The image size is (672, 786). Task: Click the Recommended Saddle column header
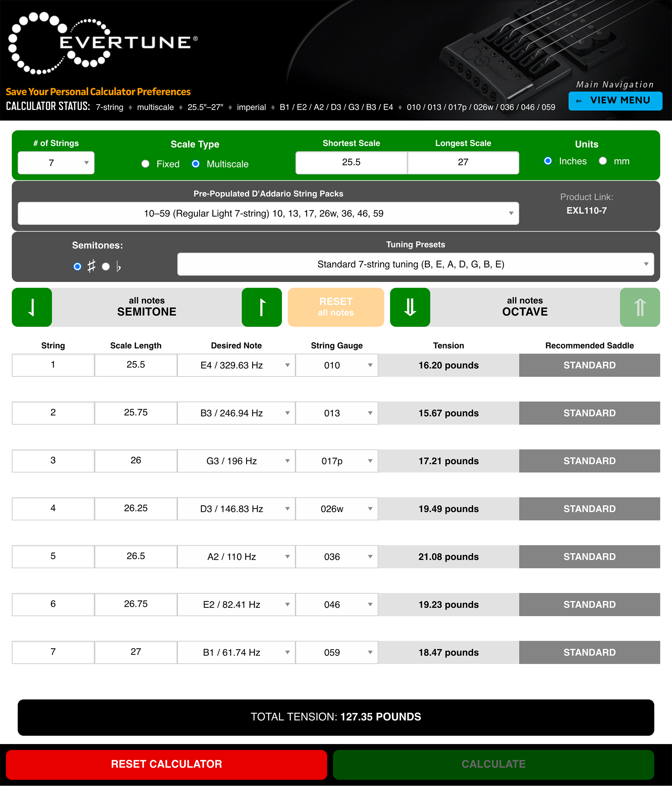click(589, 346)
